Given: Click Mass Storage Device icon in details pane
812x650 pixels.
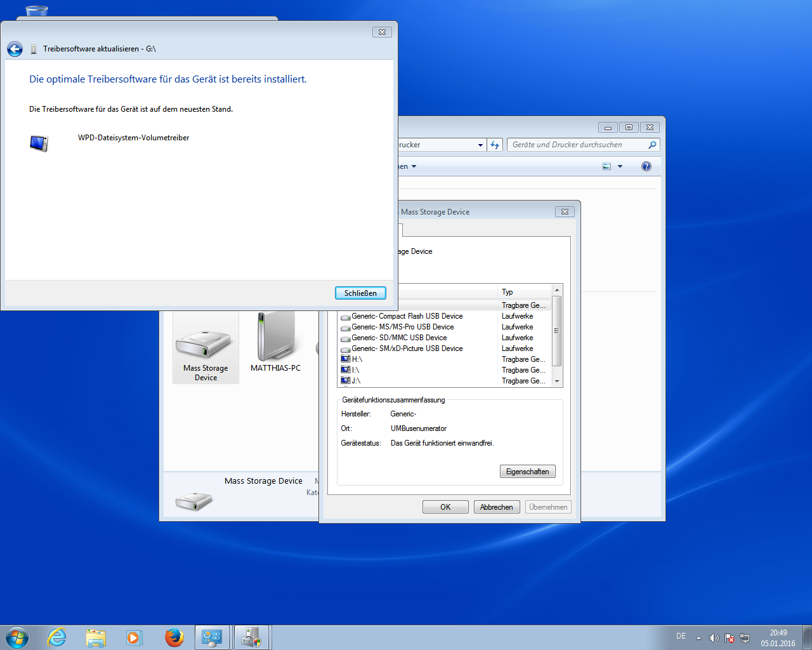Looking at the screenshot, I should click(x=193, y=501).
